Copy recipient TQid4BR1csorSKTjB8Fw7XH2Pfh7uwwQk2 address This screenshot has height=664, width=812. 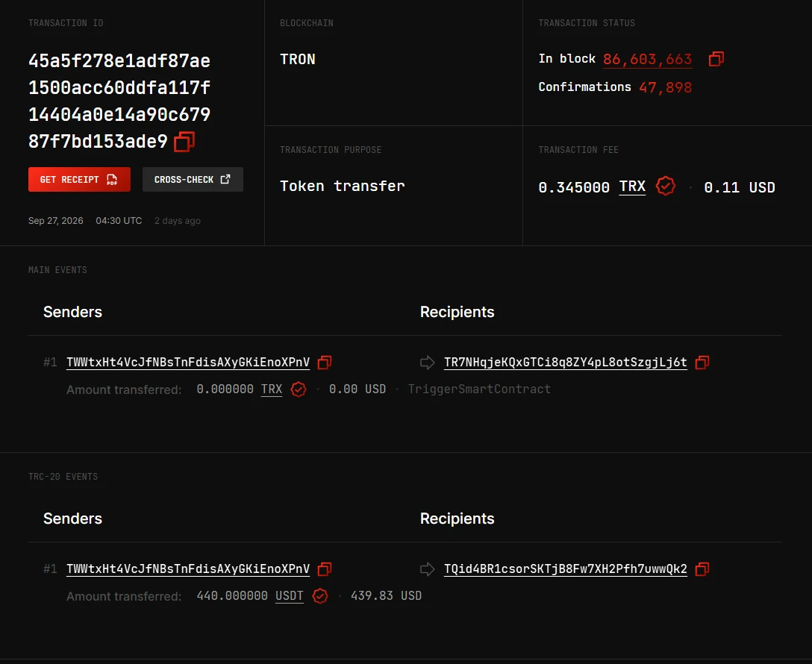click(x=702, y=569)
